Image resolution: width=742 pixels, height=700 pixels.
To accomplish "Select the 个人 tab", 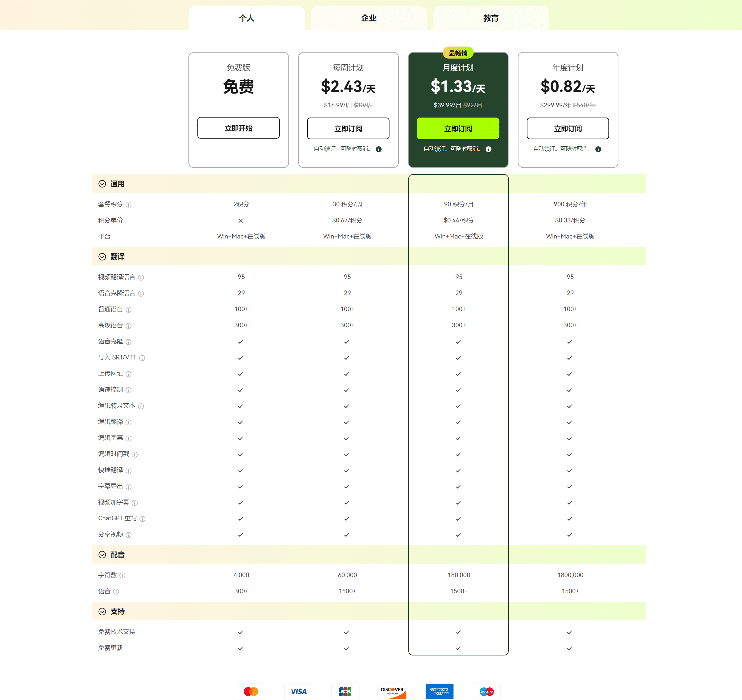I will pyautogui.click(x=246, y=18).
